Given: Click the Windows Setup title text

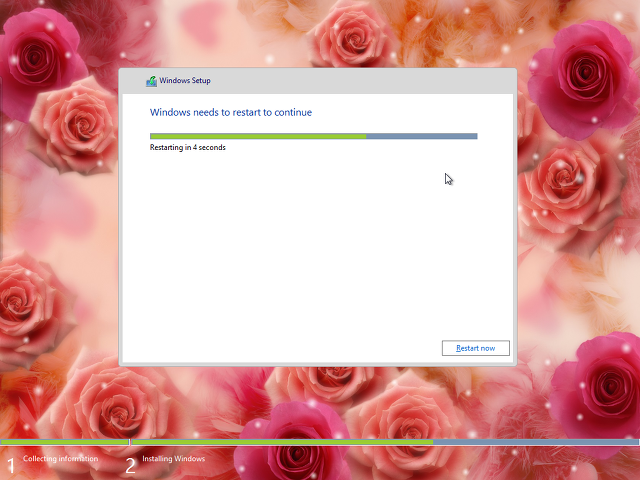Looking at the screenshot, I should coord(185,80).
